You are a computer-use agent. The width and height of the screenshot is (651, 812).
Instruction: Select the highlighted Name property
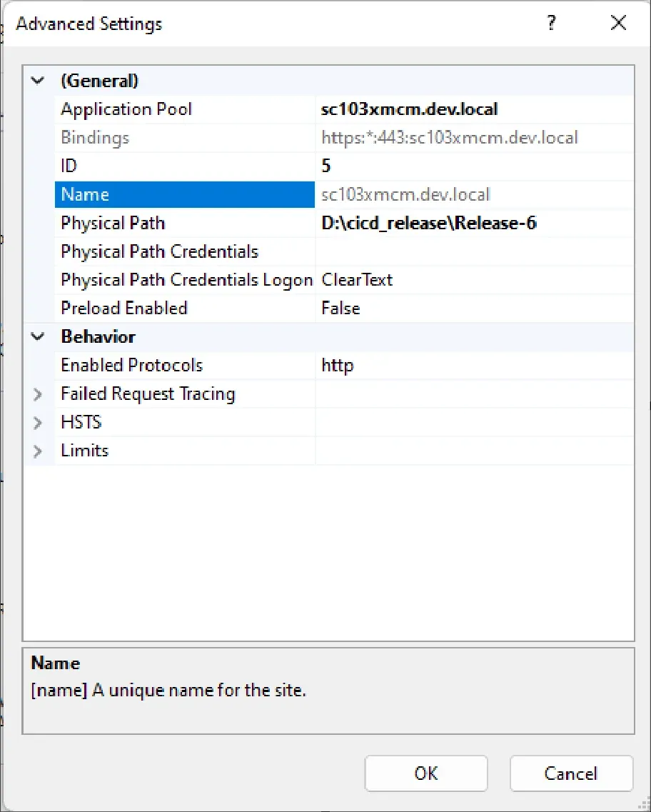(x=185, y=195)
